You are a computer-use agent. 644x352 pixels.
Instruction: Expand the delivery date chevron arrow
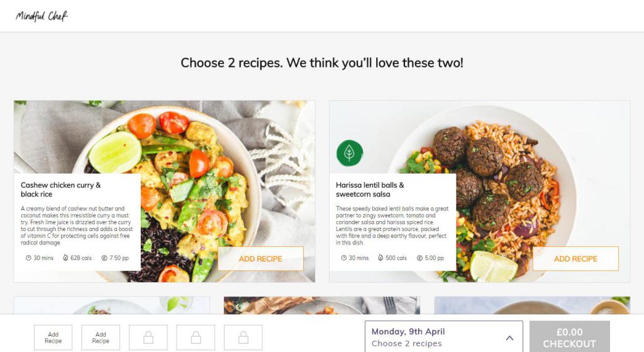coord(509,338)
